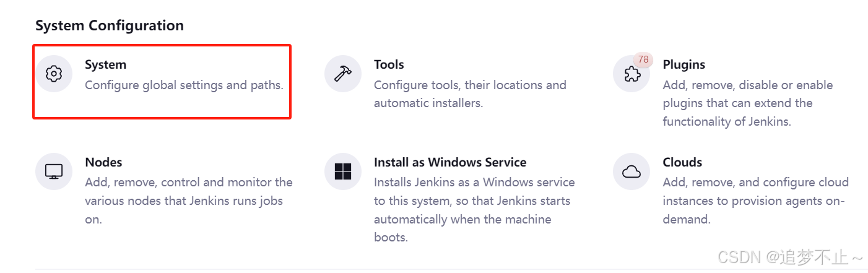
Task: Select Install as Windows Service
Action: (x=450, y=162)
